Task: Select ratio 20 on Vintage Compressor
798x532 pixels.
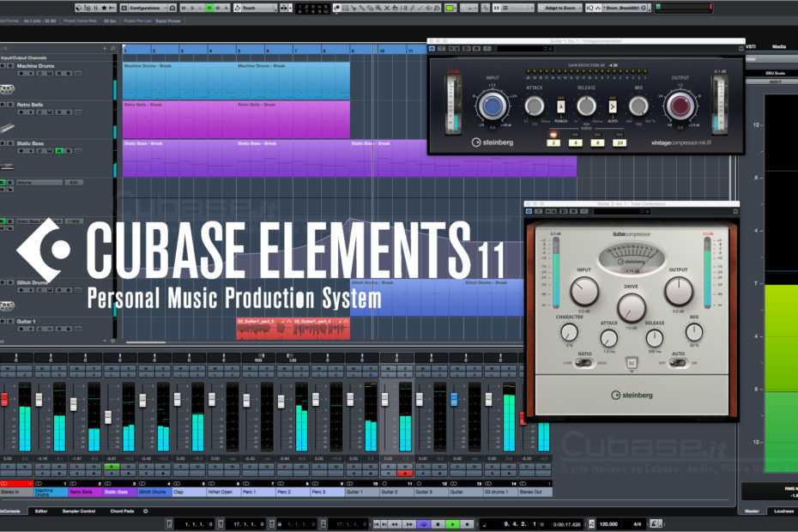Action: [x=620, y=142]
